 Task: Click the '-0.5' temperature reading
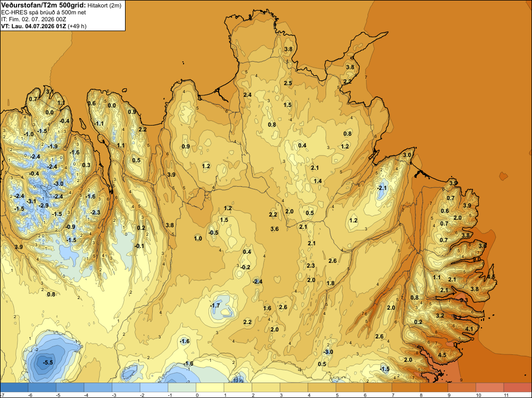(213, 233)
